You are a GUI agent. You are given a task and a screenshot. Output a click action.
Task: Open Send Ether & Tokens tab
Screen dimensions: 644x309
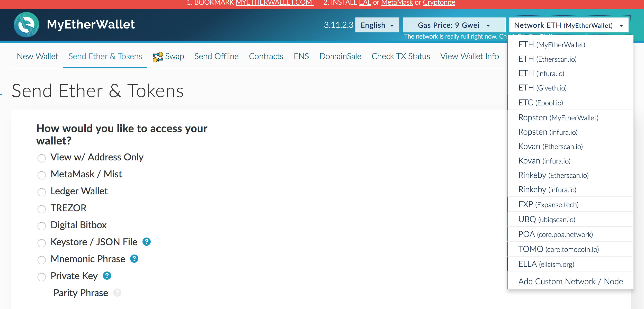pyautogui.click(x=105, y=56)
